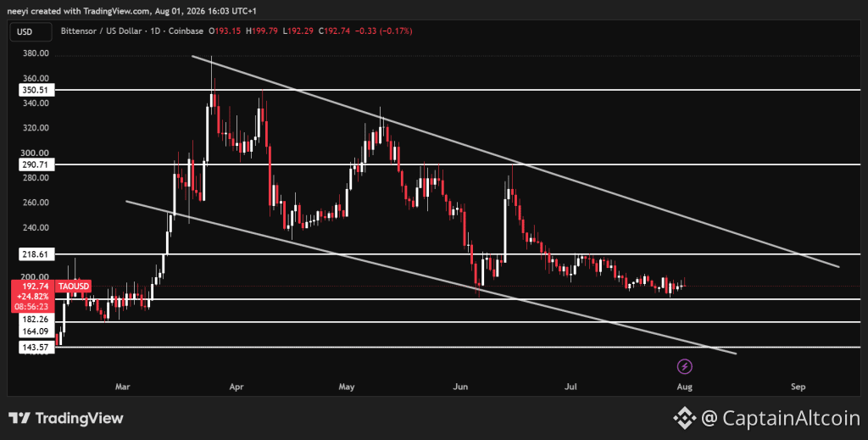Click the 240.00 price axis value
The height and width of the screenshot is (440, 868).
(36, 227)
